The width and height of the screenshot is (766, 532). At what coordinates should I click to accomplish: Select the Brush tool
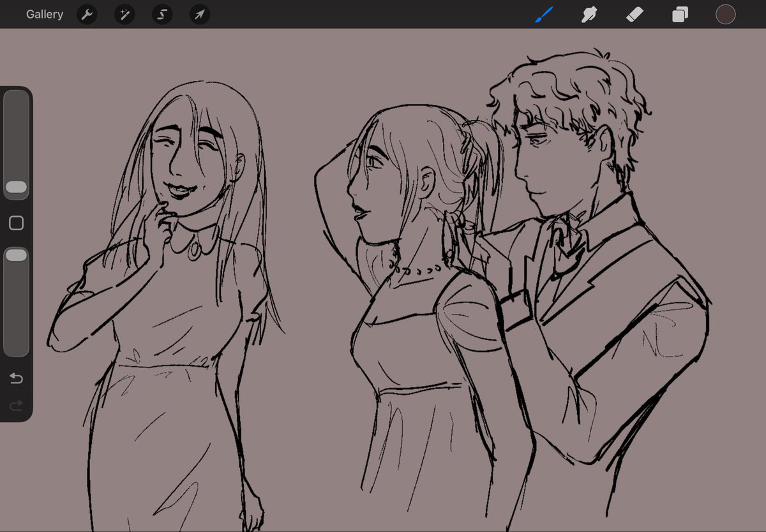(x=544, y=14)
